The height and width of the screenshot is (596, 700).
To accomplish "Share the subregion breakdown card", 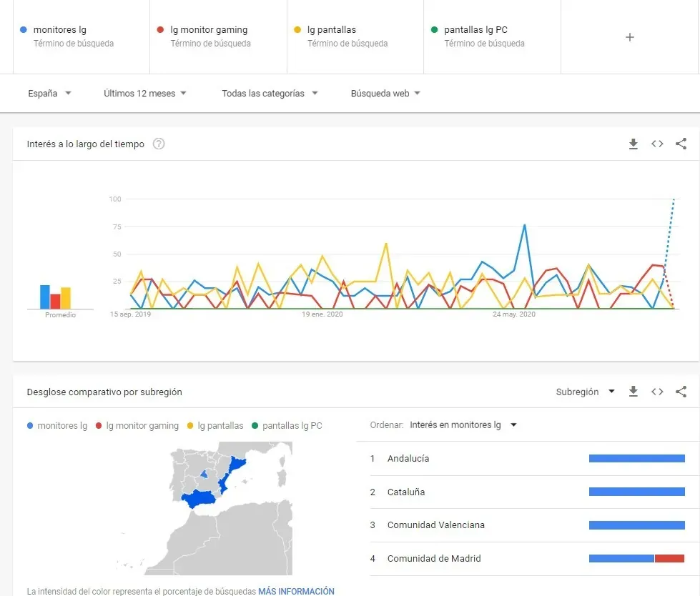I will pos(681,392).
